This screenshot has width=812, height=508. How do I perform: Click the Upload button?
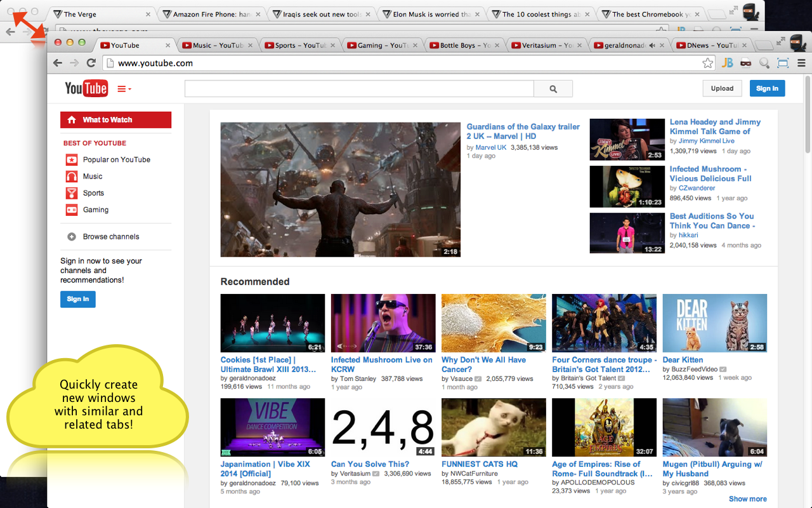click(x=722, y=88)
